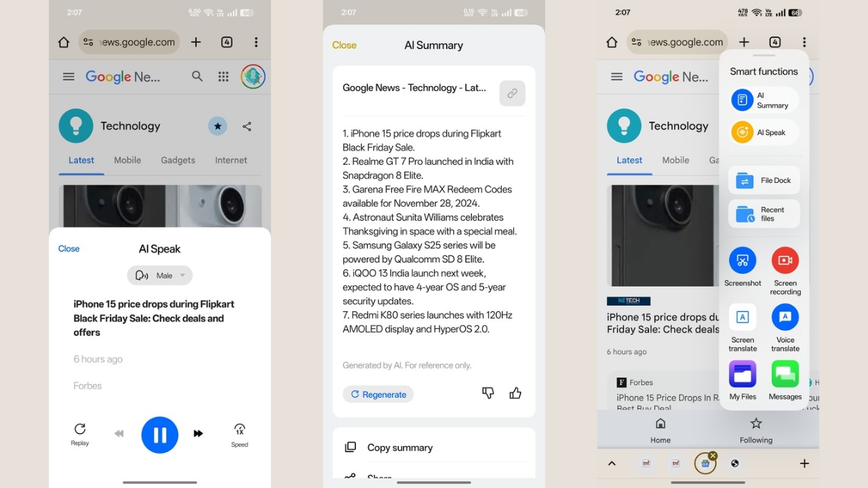Regenerate the AI summary

click(378, 394)
